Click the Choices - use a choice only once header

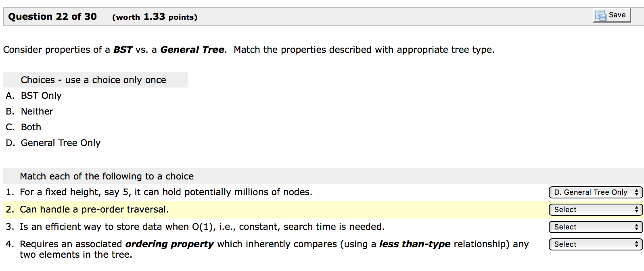point(93,79)
